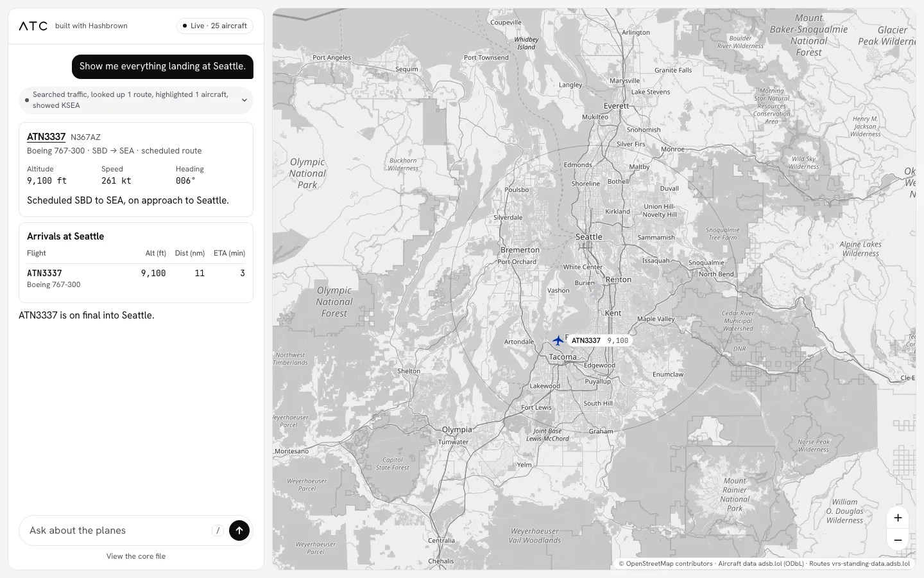Image resolution: width=924 pixels, height=578 pixels.
Task: Click the ATC logo
Action: 33,26
